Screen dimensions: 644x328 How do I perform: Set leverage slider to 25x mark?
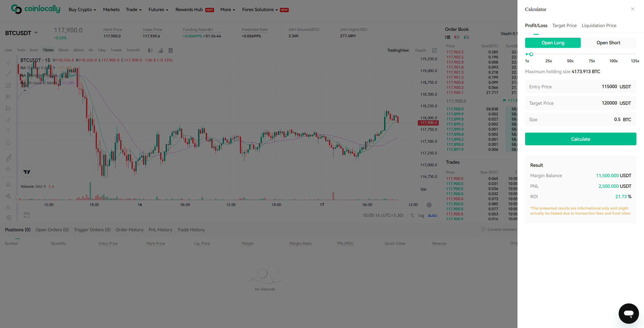(548, 54)
